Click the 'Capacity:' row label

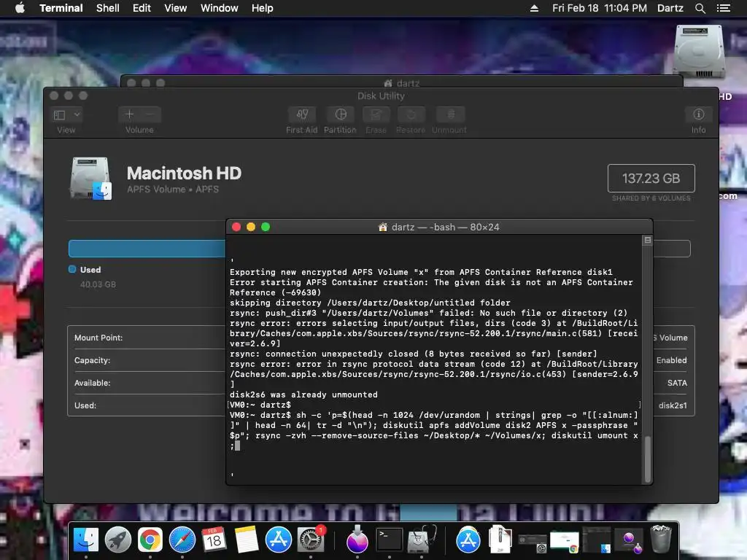click(93, 360)
